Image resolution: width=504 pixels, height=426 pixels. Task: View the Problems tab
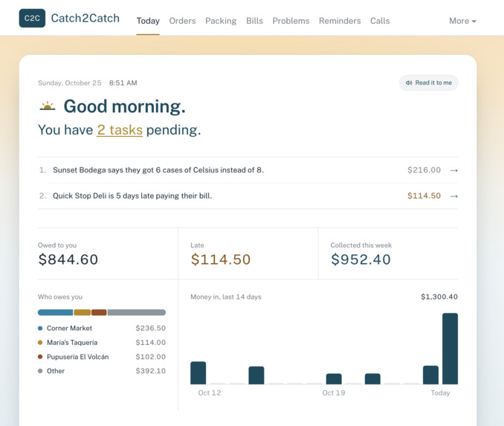291,21
